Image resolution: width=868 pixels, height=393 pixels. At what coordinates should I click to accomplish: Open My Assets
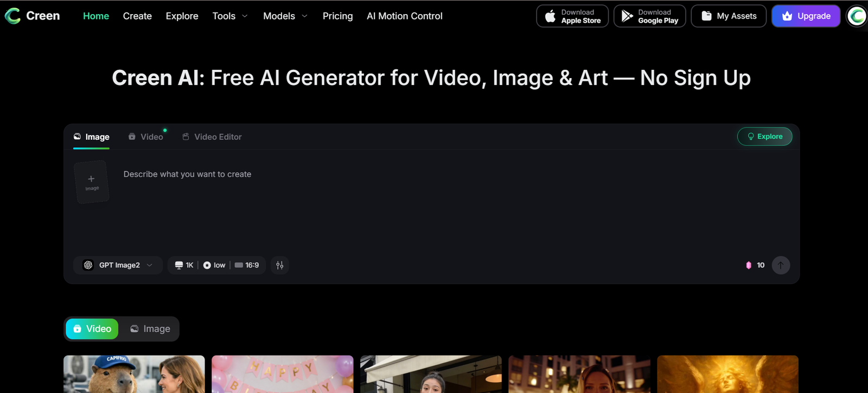tap(729, 16)
